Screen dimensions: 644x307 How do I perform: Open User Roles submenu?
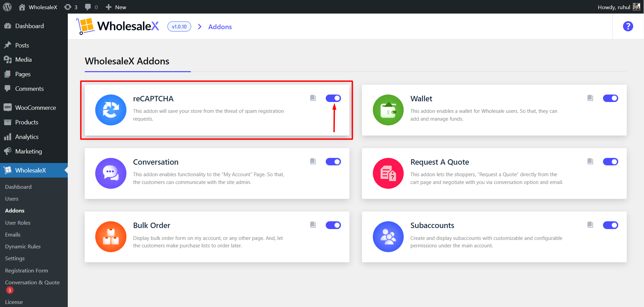[x=18, y=223]
